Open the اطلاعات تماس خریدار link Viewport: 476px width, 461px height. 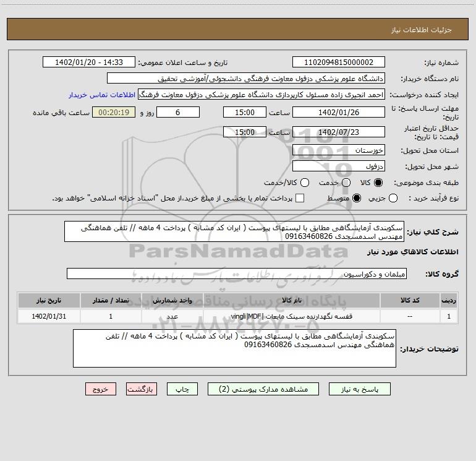(102, 95)
